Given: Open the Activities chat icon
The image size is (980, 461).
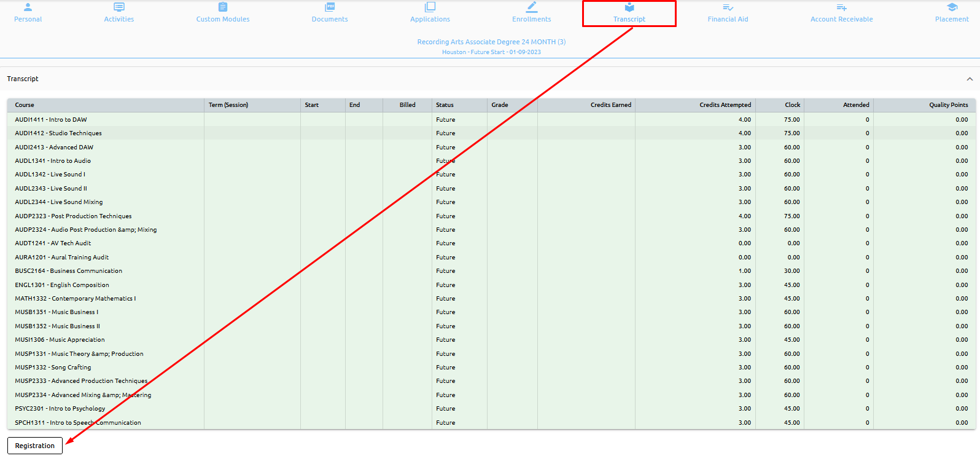Looking at the screenshot, I should click(x=119, y=7).
